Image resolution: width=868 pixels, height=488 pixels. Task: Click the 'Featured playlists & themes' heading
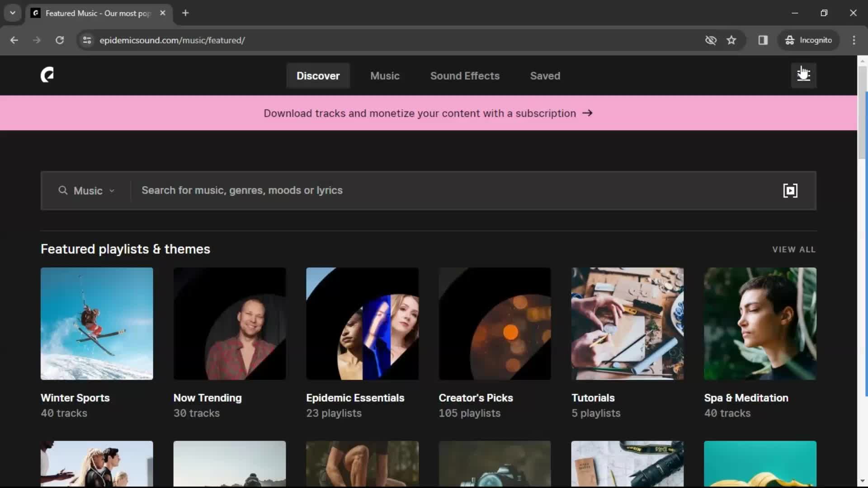(125, 249)
